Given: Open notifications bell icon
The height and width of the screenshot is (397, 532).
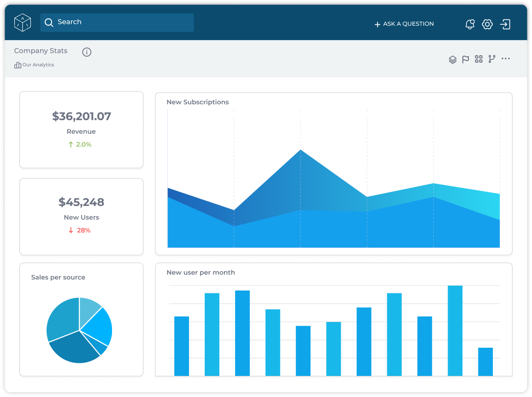Looking at the screenshot, I should (x=470, y=24).
